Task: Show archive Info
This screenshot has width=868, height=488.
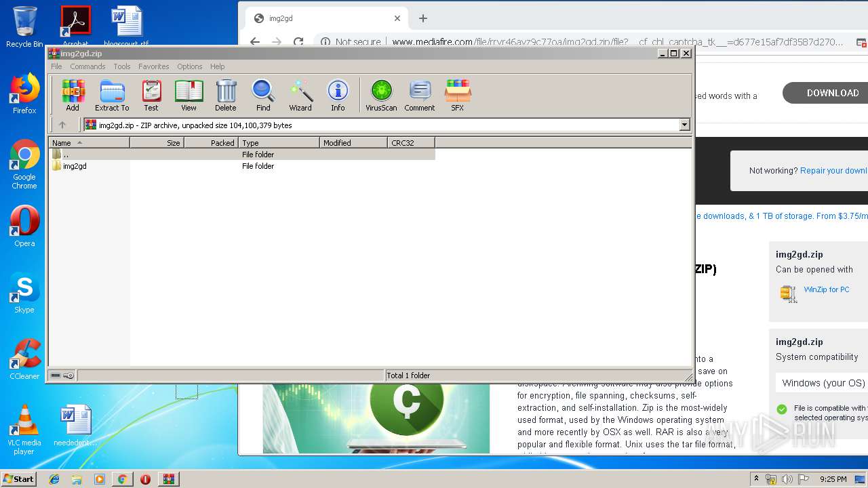Action: 338,96
